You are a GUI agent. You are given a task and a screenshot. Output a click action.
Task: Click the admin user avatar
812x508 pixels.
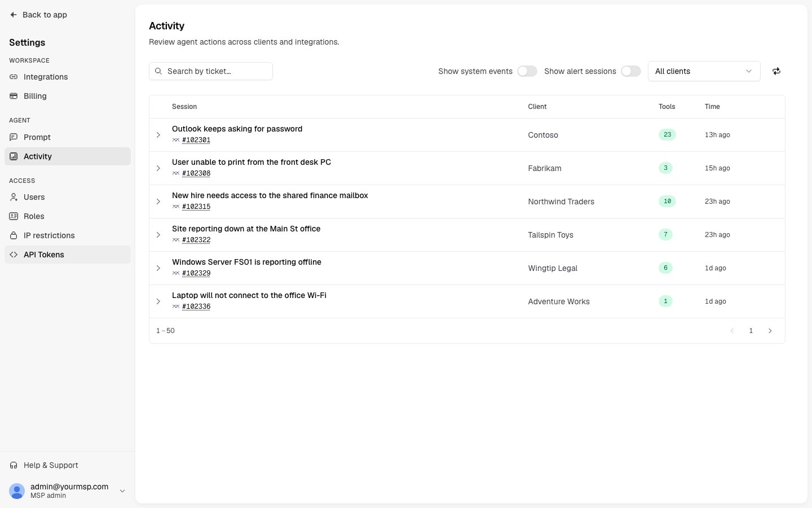click(17, 491)
